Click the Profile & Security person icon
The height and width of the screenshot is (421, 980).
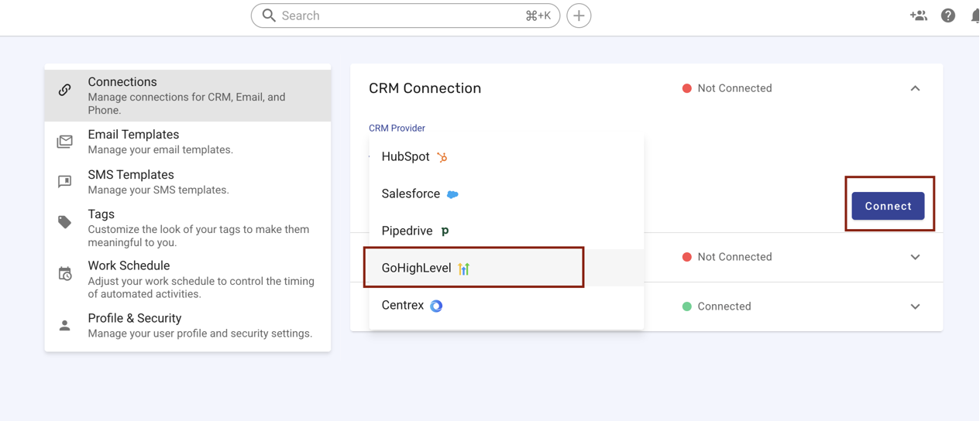click(65, 326)
